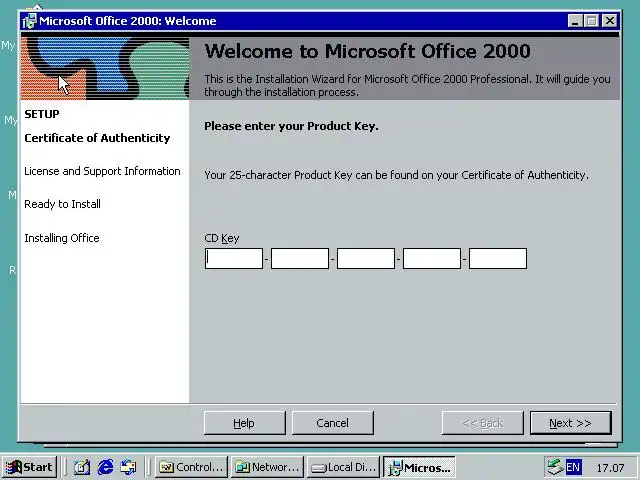Click 'Please enter your Product Key.' text
Viewport: 640px width, 480px height.
click(291, 126)
